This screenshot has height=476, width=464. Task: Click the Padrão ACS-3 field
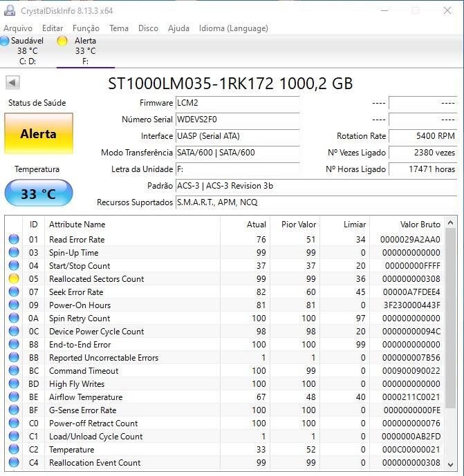316,185
